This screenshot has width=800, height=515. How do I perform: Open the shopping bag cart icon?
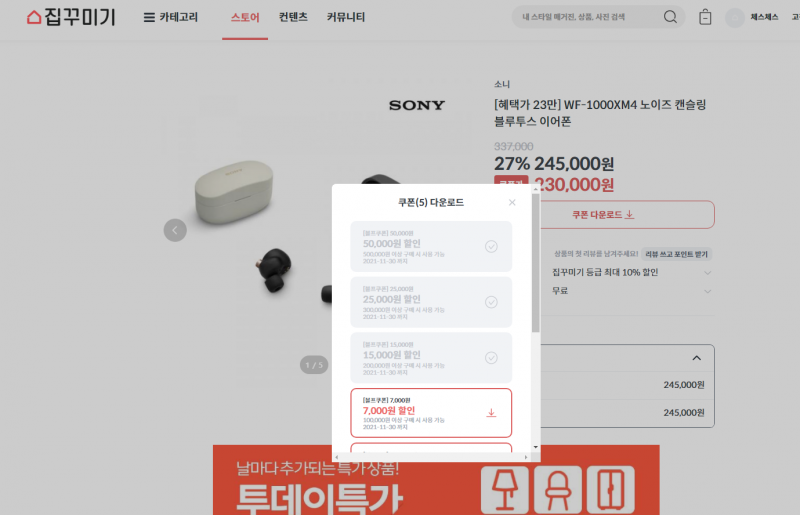(705, 17)
